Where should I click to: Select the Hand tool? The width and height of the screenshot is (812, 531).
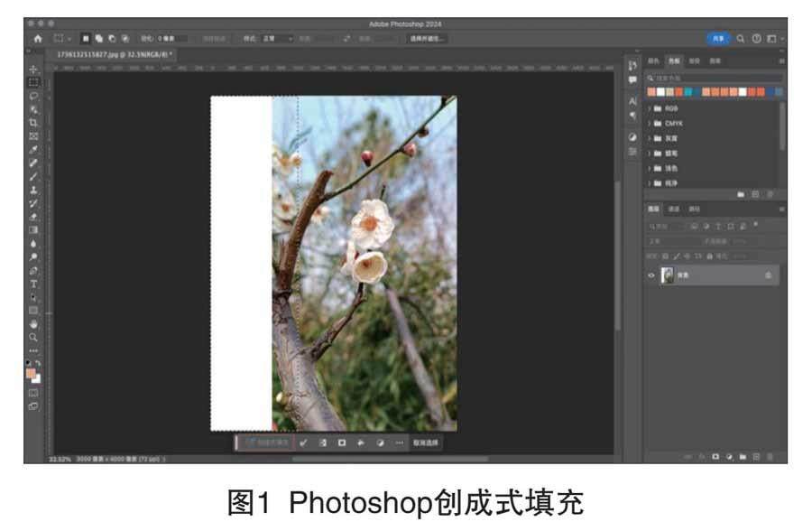pyautogui.click(x=33, y=324)
